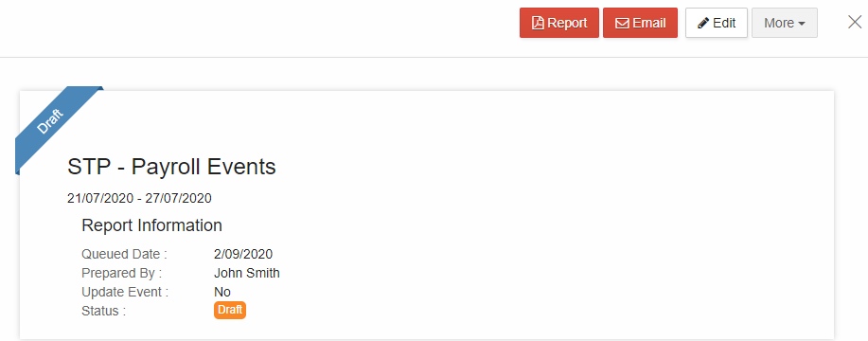
Task: Close the panel with the X icon
Action: (x=855, y=22)
